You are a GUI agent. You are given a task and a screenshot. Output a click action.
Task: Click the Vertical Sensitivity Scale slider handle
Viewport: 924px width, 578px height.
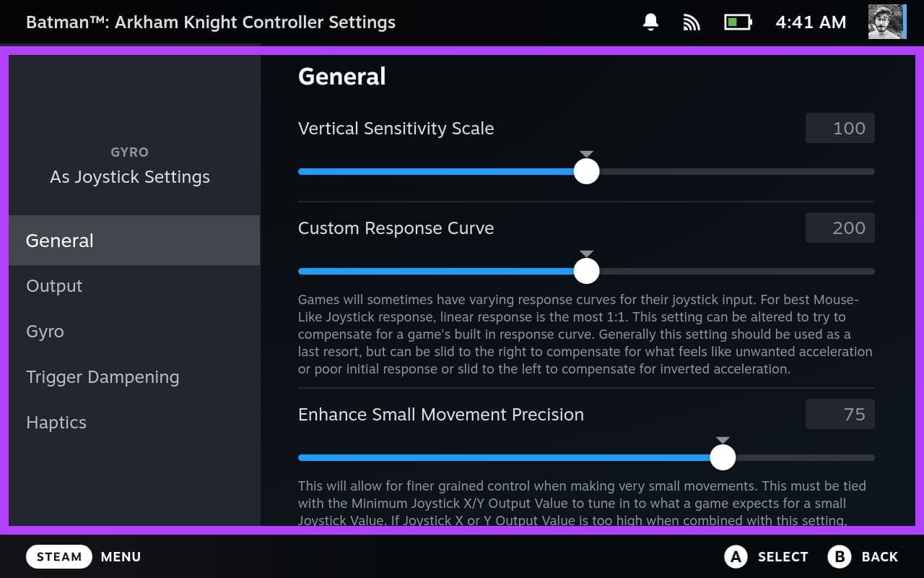click(x=586, y=172)
